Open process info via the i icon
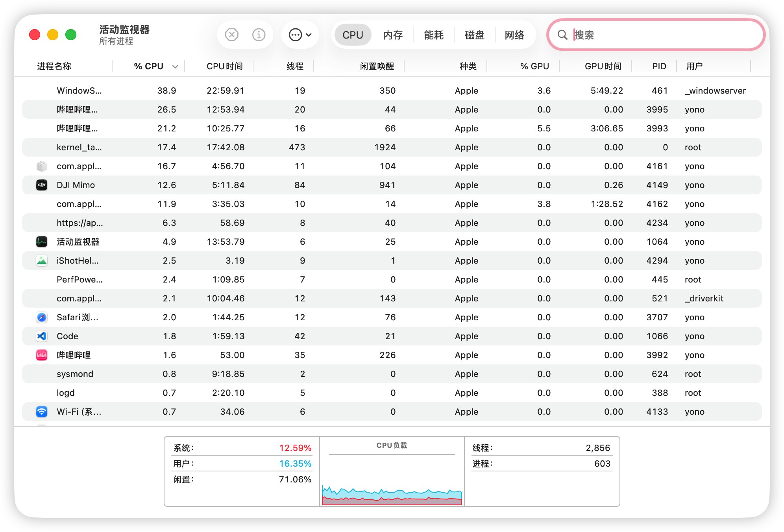 point(259,35)
